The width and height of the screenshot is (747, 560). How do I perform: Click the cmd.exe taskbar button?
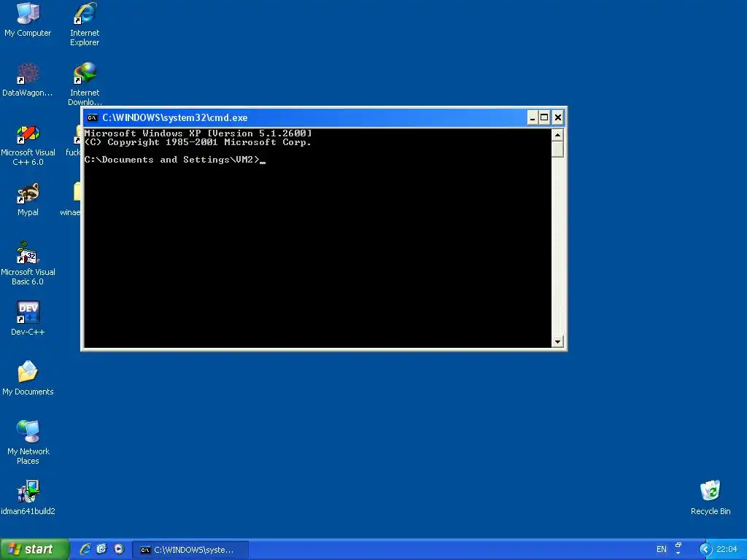click(190, 550)
